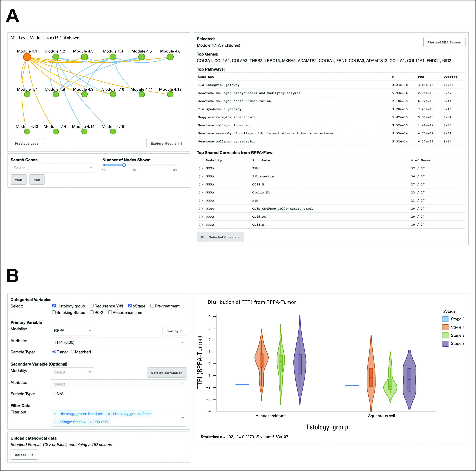
Task: Click the Kegg ecm receptor interaction row
Action: (331, 117)
